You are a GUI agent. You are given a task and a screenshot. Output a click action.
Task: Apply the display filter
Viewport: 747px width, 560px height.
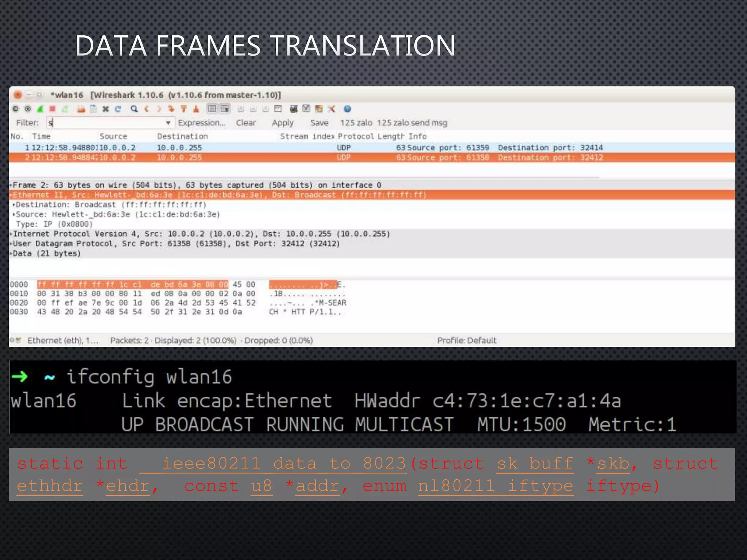coord(283,123)
